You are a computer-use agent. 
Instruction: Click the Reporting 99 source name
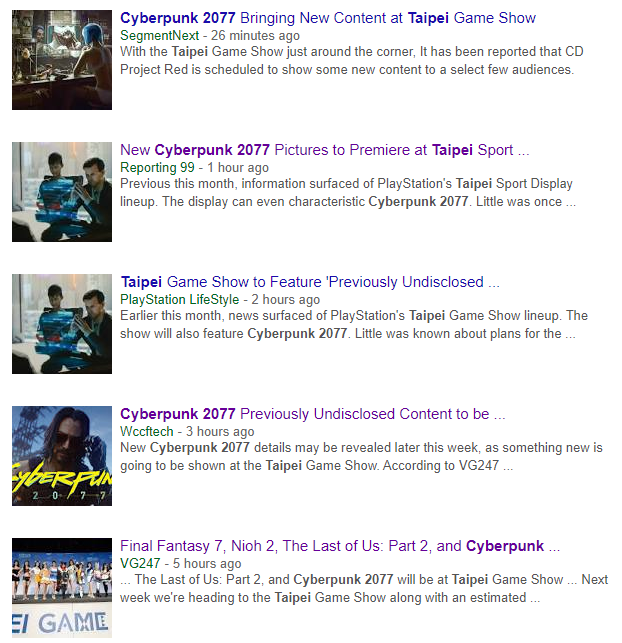(x=157, y=168)
